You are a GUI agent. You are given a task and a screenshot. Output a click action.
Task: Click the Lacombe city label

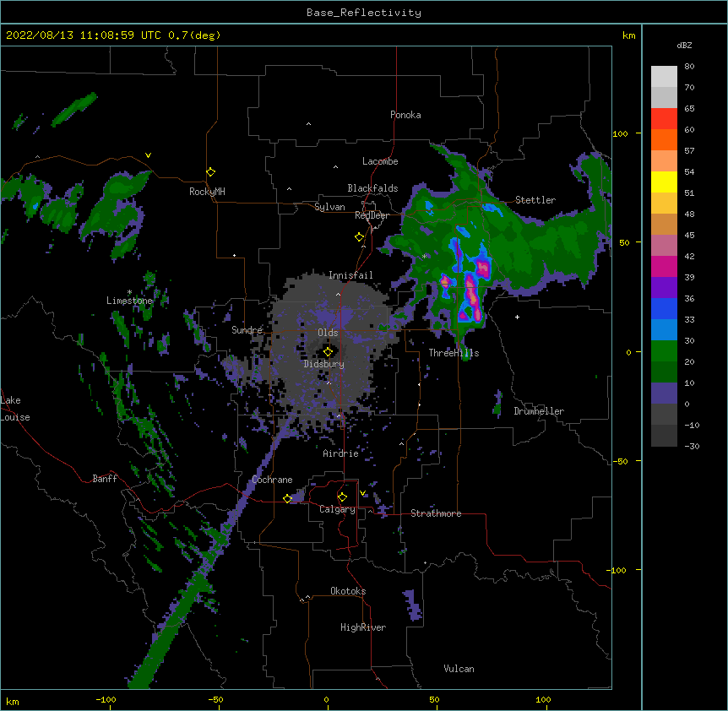tap(380, 161)
